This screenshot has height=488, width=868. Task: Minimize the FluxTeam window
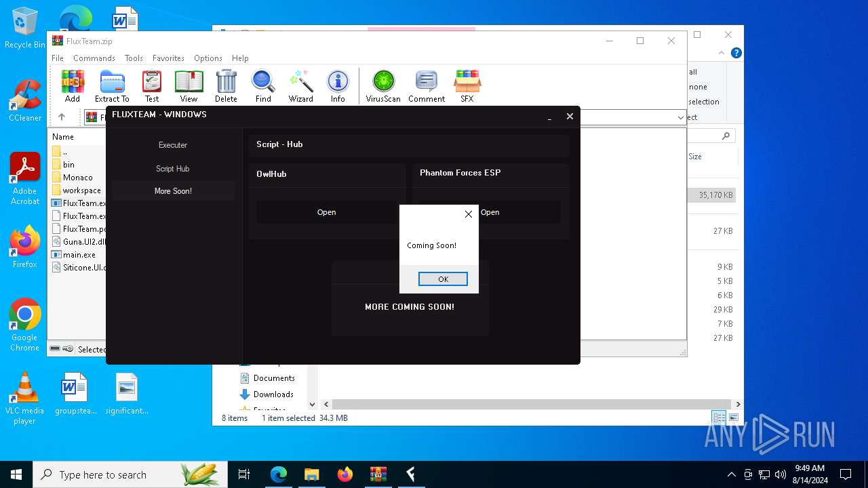point(549,117)
